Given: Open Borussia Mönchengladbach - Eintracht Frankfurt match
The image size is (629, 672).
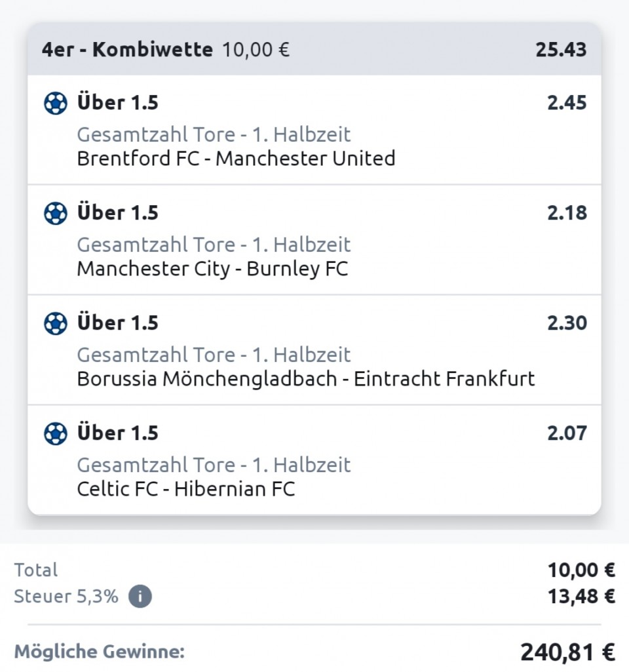Looking at the screenshot, I should [x=305, y=379].
